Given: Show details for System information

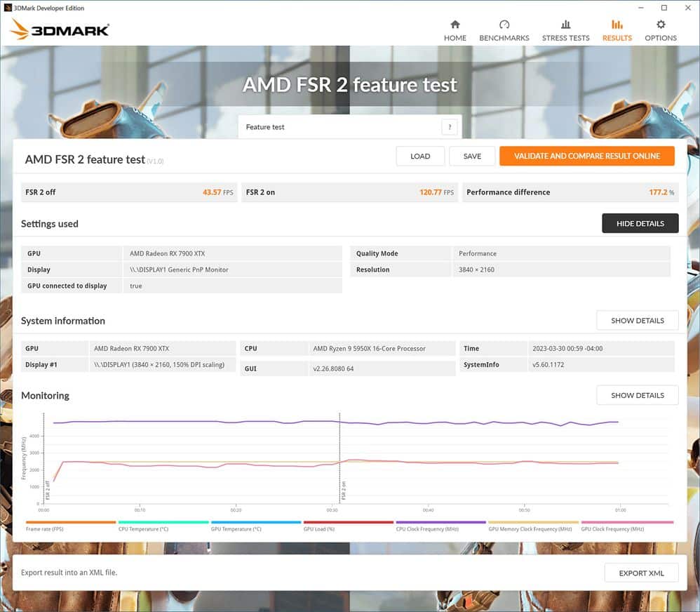Looking at the screenshot, I should tap(637, 320).
